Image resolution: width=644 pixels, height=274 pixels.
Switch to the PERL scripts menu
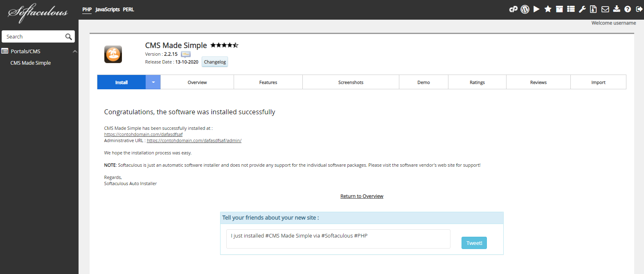pyautogui.click(x=128, y=9)
